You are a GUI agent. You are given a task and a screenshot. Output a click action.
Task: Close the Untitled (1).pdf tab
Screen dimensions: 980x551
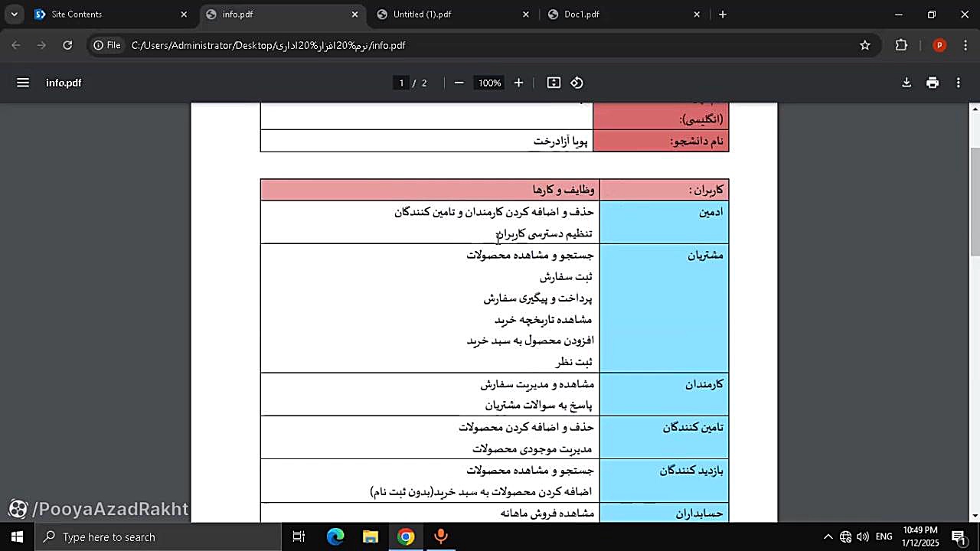[x=525, y=14]
